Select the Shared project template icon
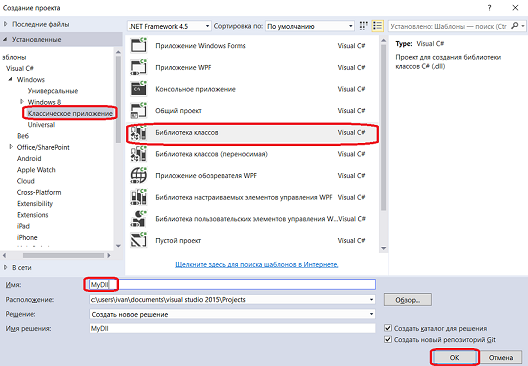This screenshot has width=528, height=366. coord(139,110)
